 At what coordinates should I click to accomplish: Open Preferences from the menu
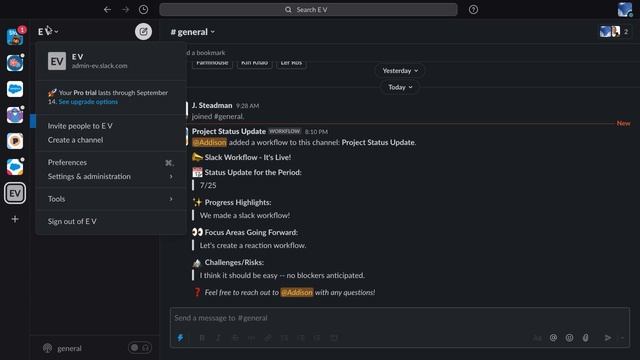pyautogui.click(x=110, y=162)
